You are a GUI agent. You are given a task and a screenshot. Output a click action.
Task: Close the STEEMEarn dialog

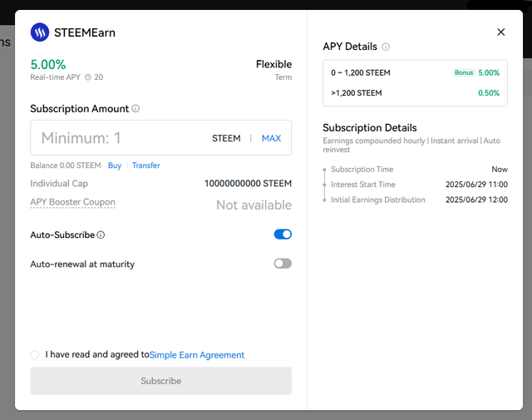(500, 32)
